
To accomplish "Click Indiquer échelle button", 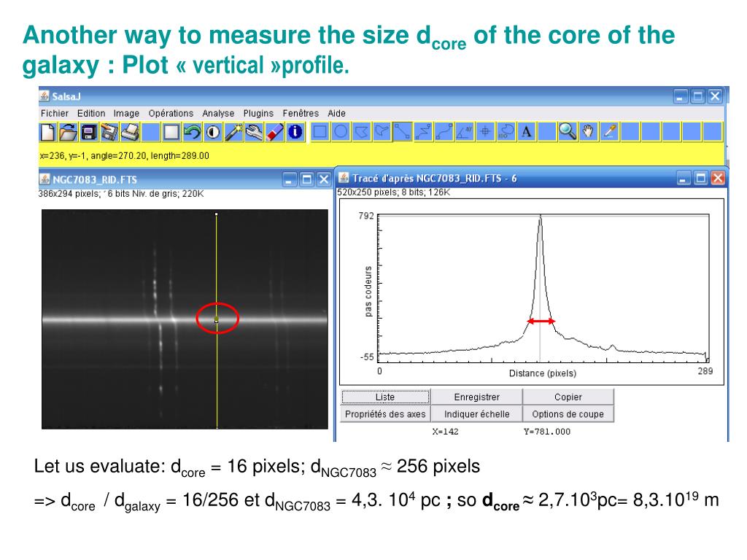I will [x=476, y=414].
